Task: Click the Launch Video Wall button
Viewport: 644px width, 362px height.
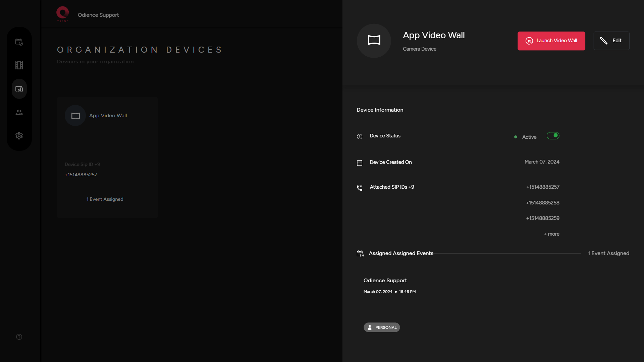Action: tap(551, 41)
